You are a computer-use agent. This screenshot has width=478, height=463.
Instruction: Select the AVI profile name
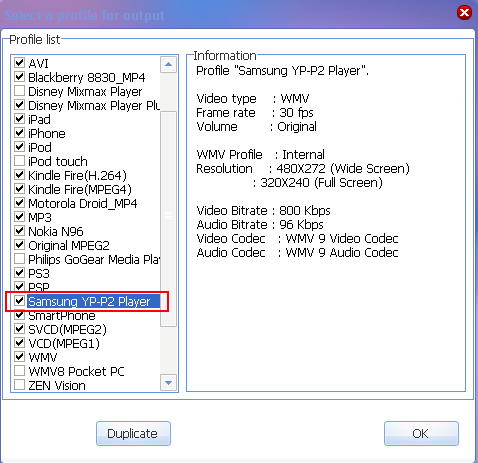click(x=38, y=63)
